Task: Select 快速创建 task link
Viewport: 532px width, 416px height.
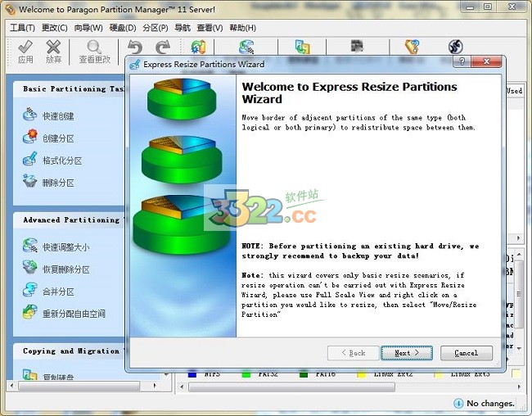Action: click(58, 116)
